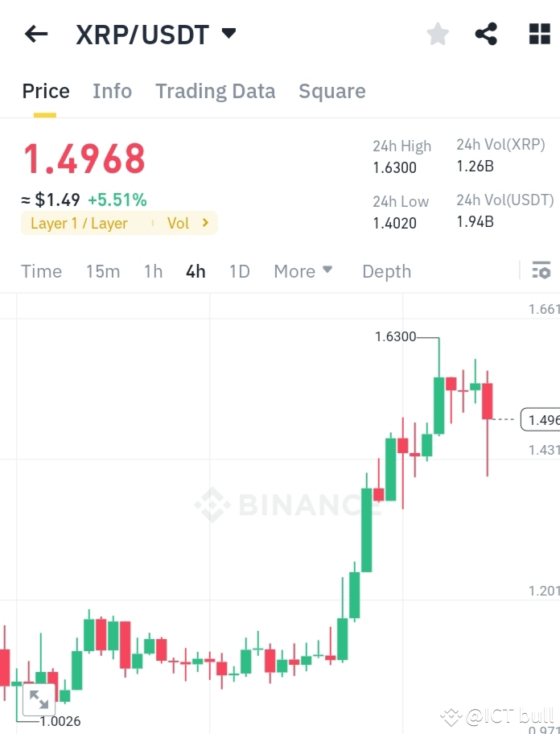
Task: Open the Info section
Action: point(112,91)
